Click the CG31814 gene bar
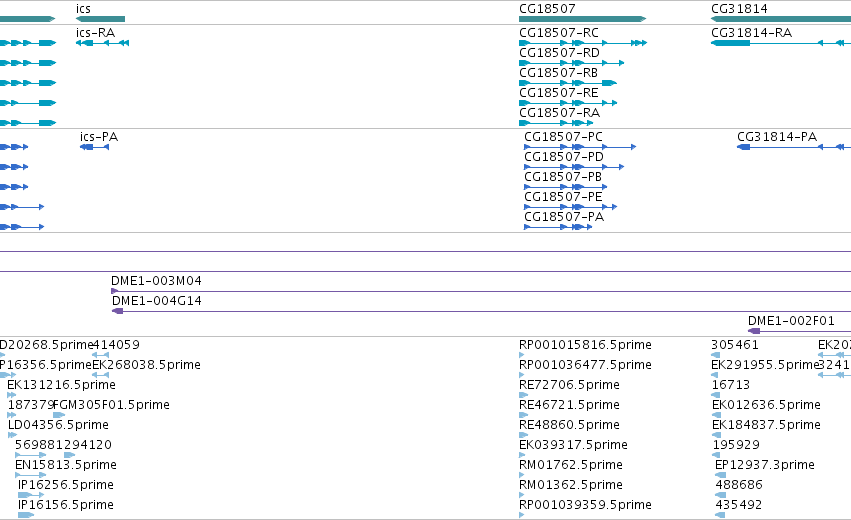 tap(781, 19)
